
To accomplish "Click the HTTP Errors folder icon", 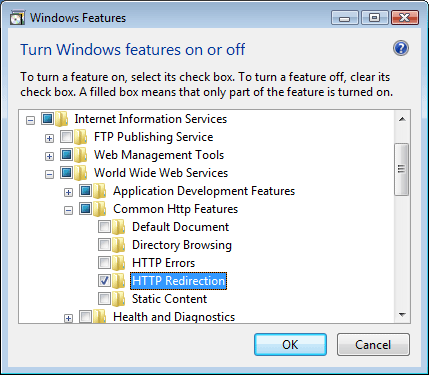I will coord(119,263).
